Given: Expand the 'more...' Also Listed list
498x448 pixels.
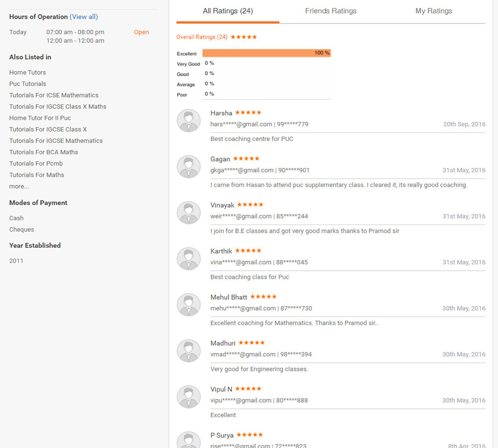Looking at the screenshot, I should (x=19, y=186).
